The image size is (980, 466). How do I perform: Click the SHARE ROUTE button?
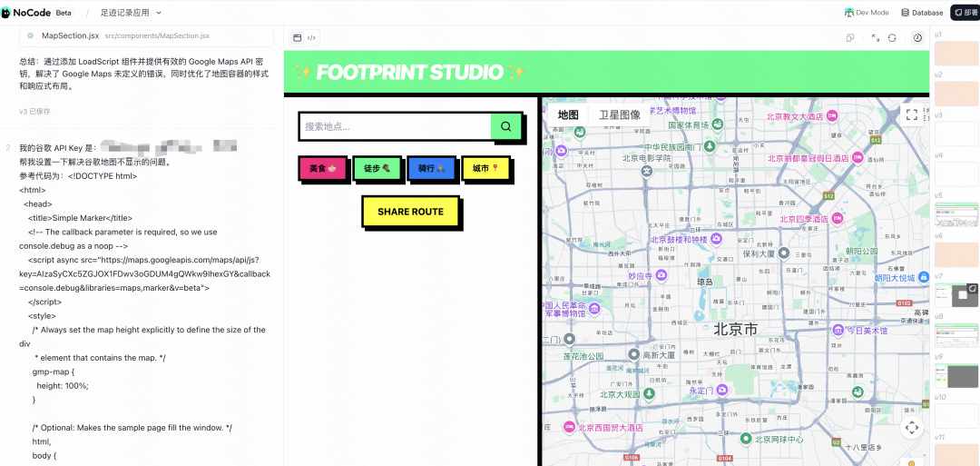click(411, 212)
